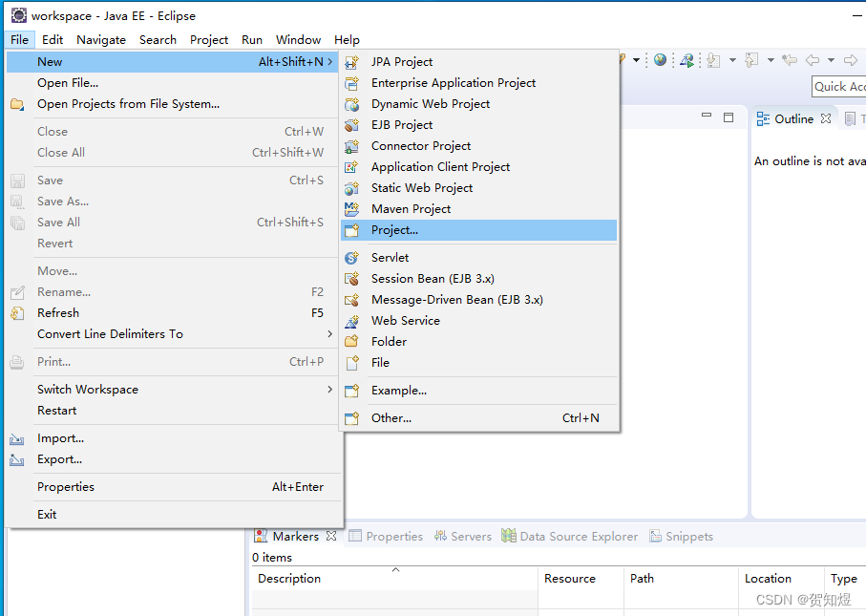
Task: Choose JPA Project from the New submenu
Action: coord(479,62)
